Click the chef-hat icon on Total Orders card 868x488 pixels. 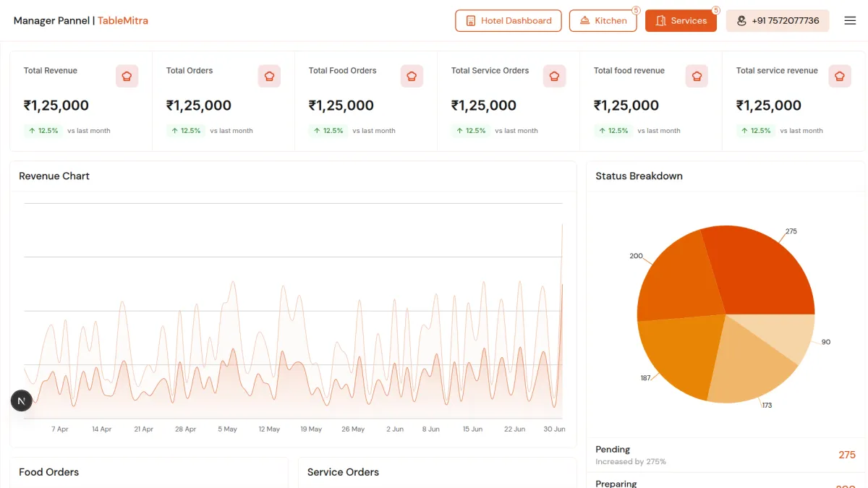click(x=269, y=76)
